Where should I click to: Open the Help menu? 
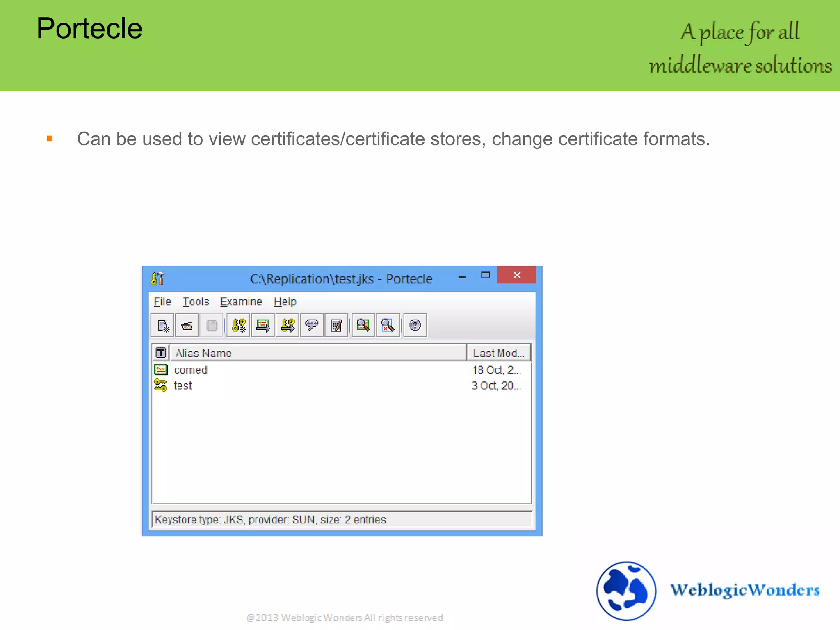[x=285, y=302]
